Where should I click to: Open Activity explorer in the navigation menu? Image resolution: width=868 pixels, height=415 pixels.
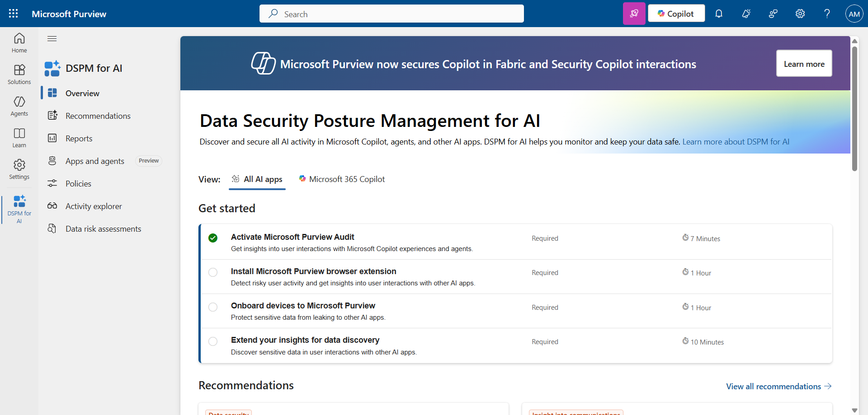[94, 206]
